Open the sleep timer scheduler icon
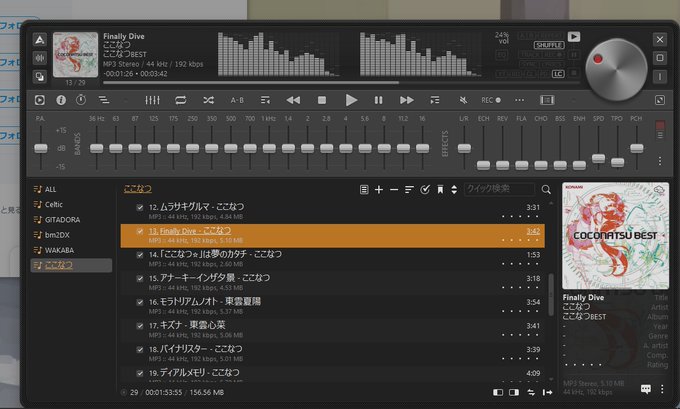 click(x=81, y=100)
